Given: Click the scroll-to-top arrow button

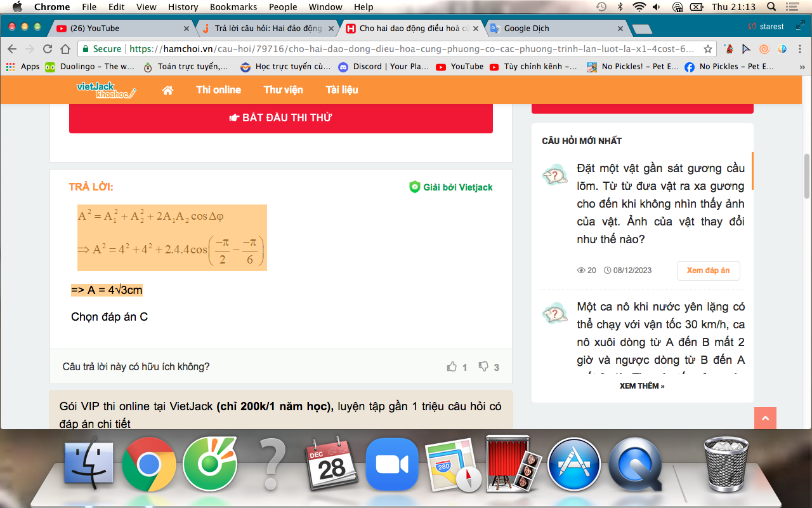Looking at the screenshot, I should [765, 418].
